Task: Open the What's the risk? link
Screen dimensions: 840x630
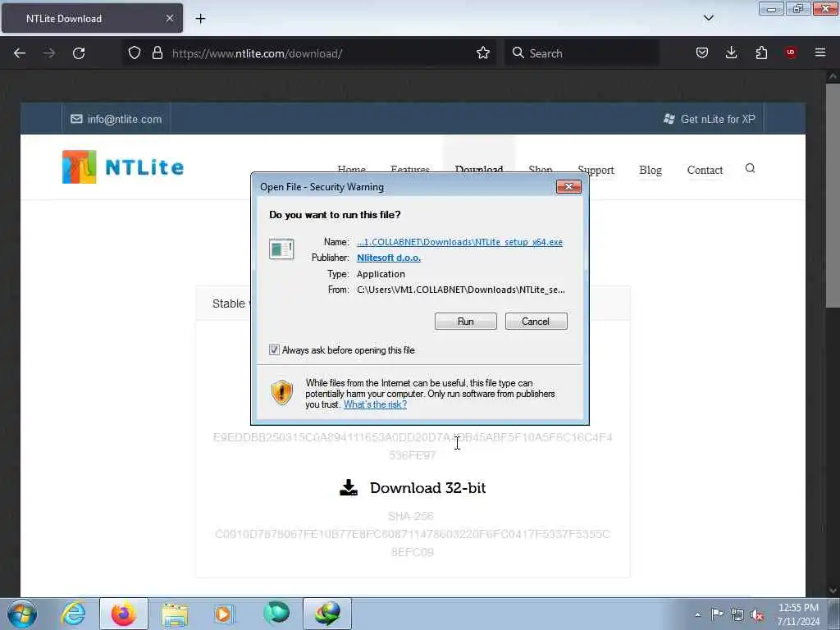Action: pos(375,404)
